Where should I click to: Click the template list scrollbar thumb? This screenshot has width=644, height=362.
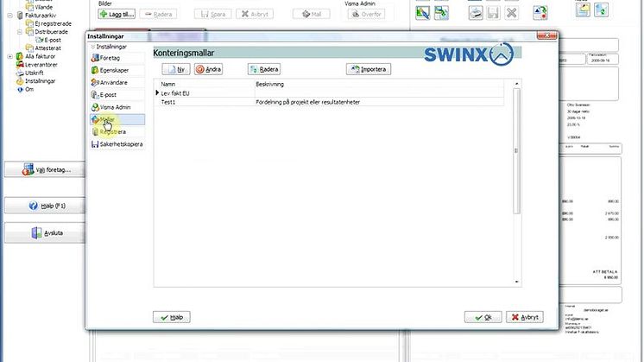[x=517, y=151]
